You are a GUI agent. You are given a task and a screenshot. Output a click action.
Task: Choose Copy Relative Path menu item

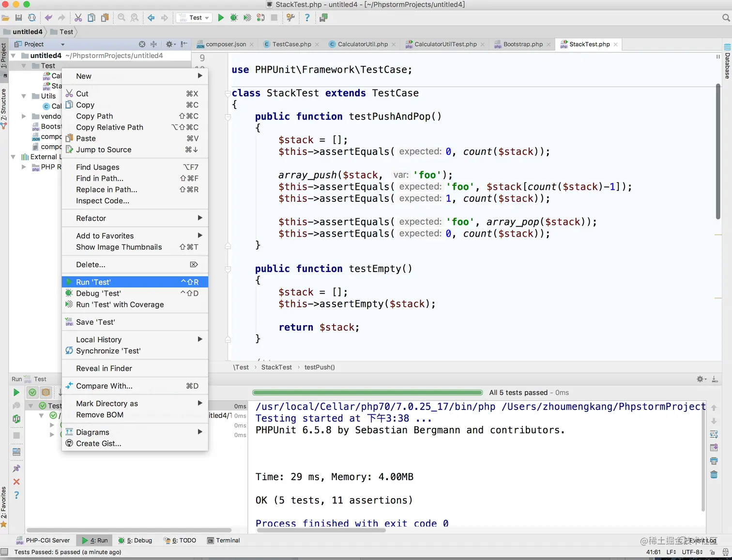click(135, 127)
